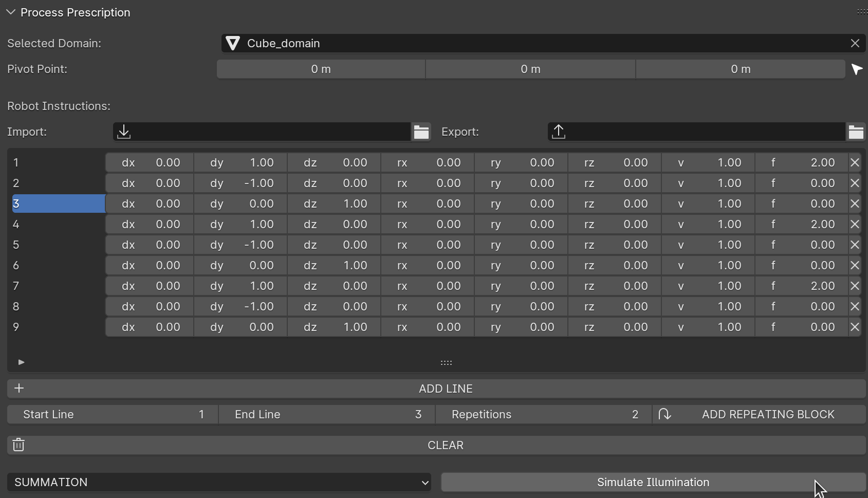Remove instruction line 4

click(x=855, y=225)
